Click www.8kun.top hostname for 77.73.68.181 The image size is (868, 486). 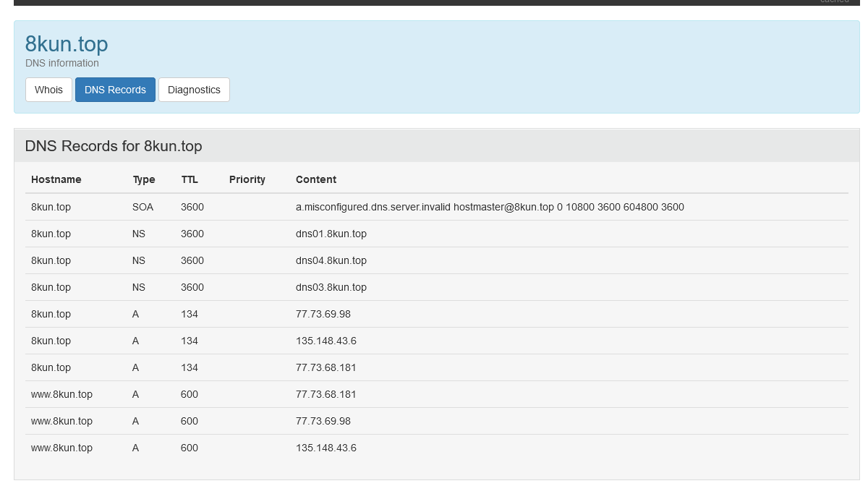point(61,394)
